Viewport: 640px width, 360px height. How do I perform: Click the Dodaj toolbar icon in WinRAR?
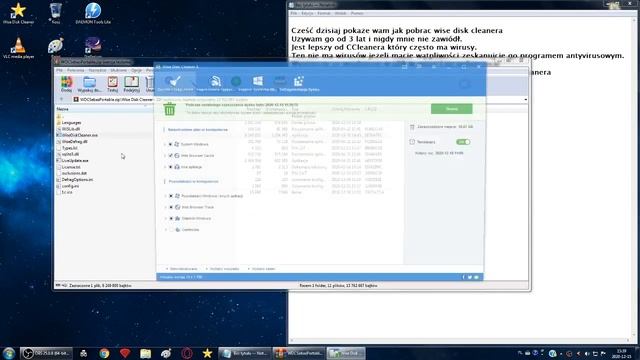pyautogui.click(x=66, y=84)
